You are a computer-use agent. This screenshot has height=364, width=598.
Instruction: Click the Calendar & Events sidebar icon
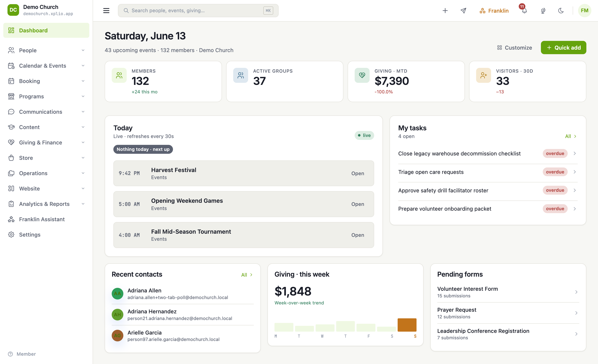(x=11, y=66)
